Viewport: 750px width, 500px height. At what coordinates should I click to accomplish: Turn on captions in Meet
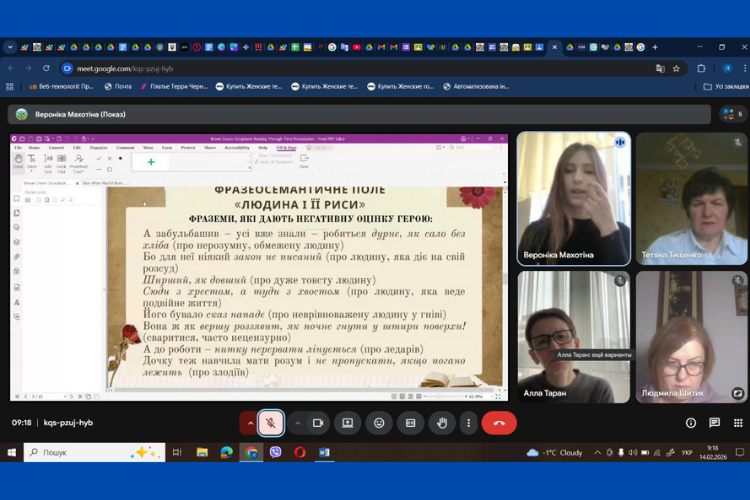pos(410,423)
